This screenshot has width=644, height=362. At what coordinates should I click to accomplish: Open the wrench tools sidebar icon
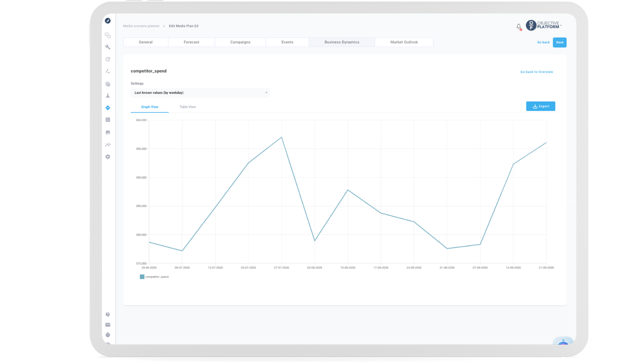click(108, 47)
